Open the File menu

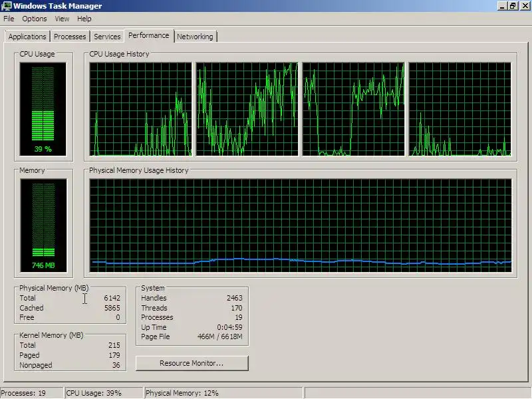point(9,19)
